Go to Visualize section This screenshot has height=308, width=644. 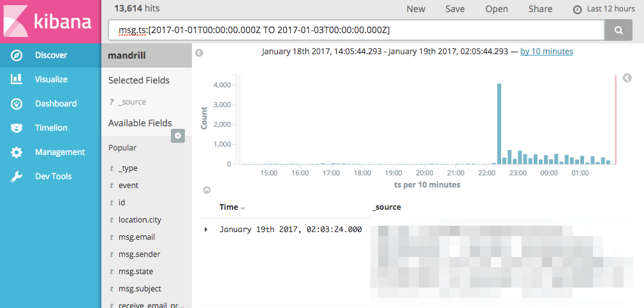tap(51, 79)
